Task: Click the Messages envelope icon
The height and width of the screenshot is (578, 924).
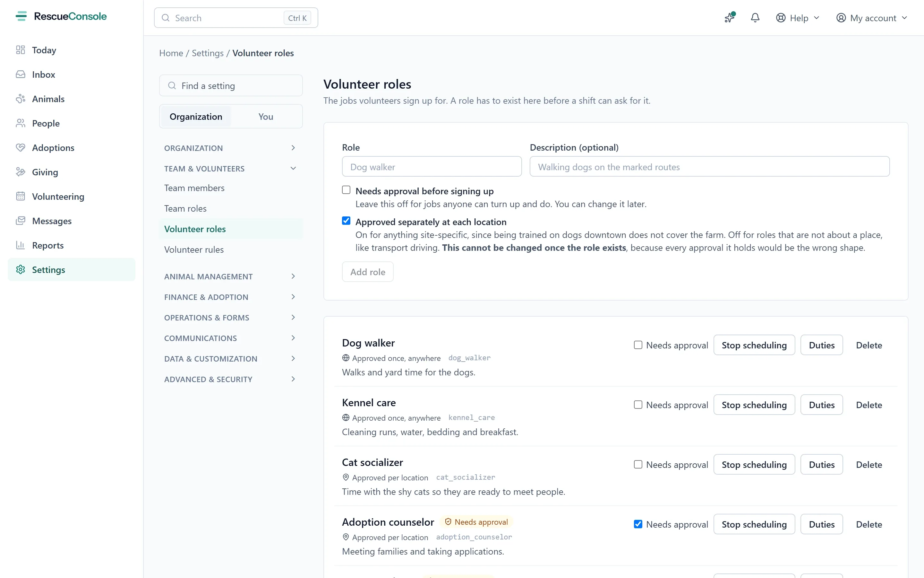Action: click(21, 221)
